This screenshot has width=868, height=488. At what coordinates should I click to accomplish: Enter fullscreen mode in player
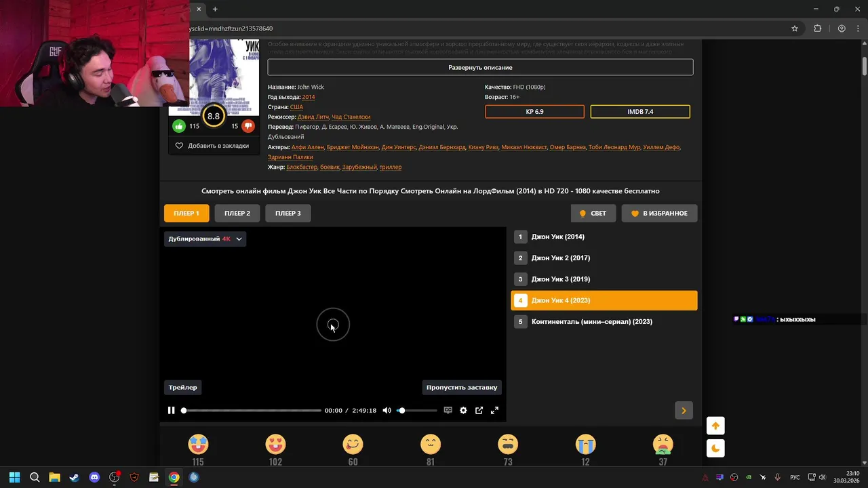click(494, 410)
